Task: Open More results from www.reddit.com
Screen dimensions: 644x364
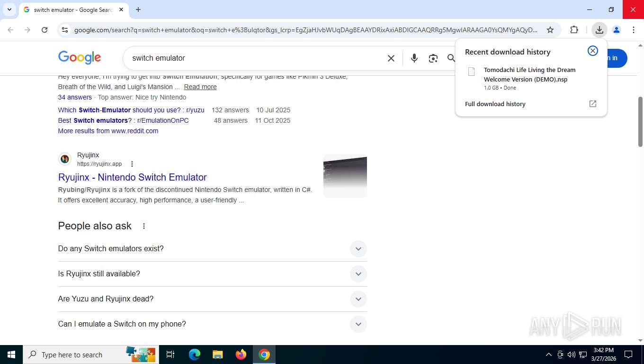Action: [x=108, y=131]
